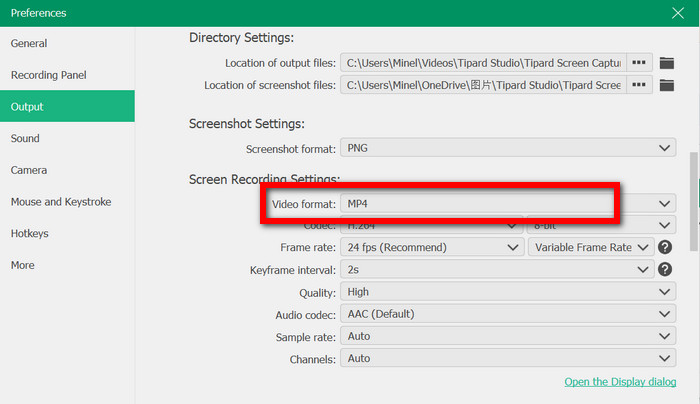Viewport: 700px width, 404px height.
Task: Click the output files location path field
Action: (483, 63)
